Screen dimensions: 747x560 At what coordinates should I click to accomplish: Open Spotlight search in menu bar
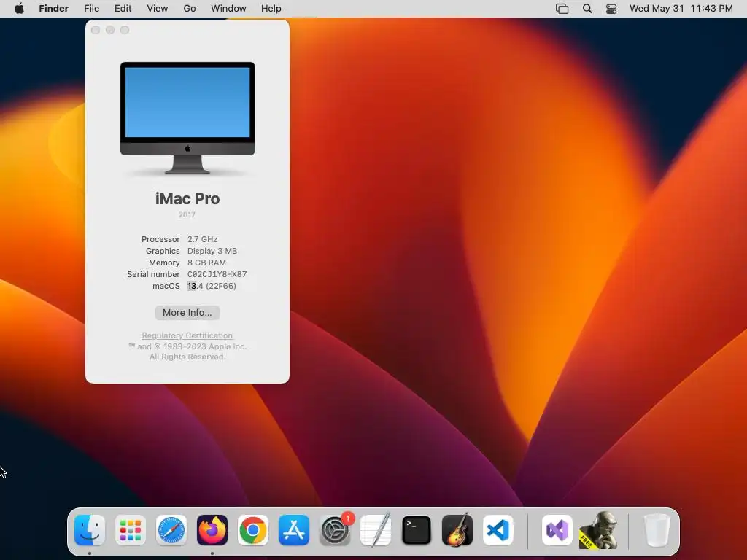(587, 9)
